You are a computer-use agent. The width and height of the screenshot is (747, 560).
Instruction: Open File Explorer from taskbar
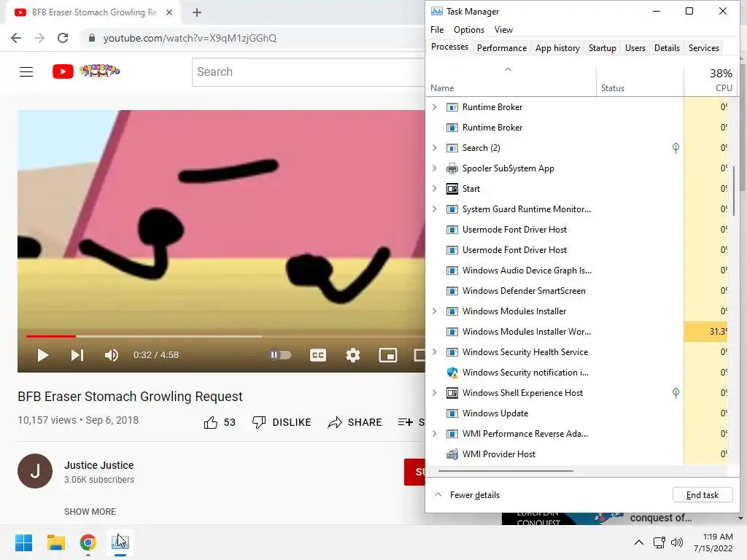[x=56, y=542]
